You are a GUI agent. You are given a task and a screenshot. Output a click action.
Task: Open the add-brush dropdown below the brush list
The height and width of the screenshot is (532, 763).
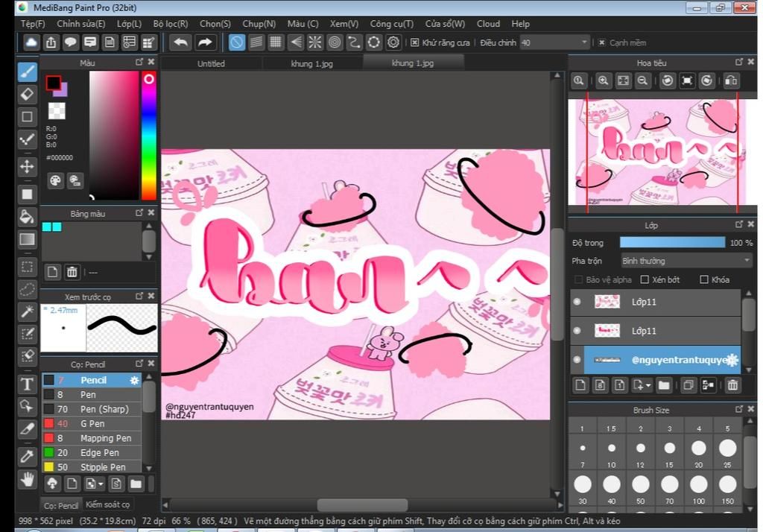[101, 484]
